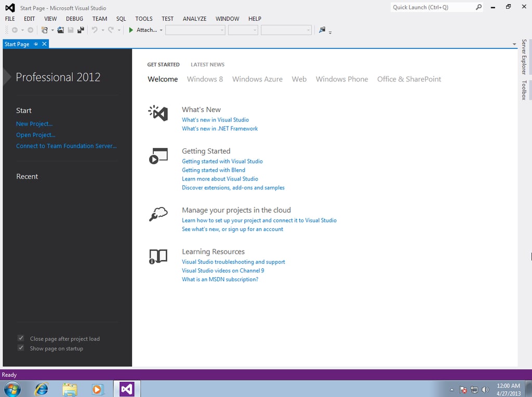
Task: Select the Office & SharePoint section
Action: [x=409, y=79]
